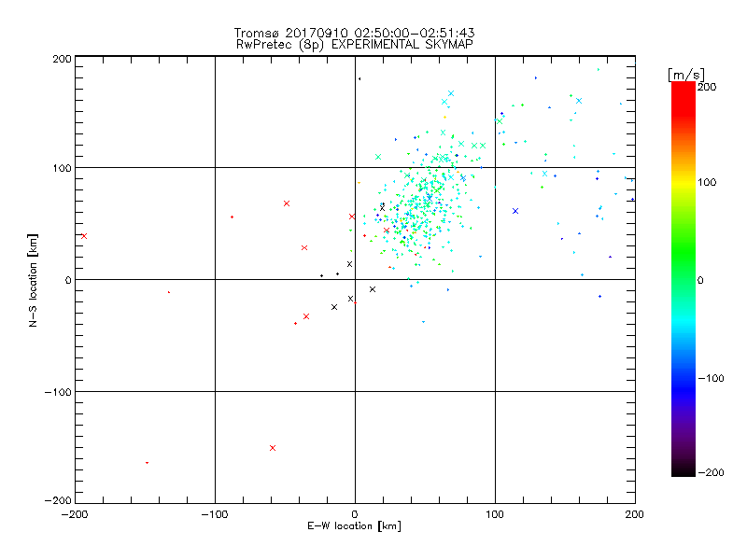Click the '0' tick label on the N-S axis
This screenshot has width=747, height=560.
pyautogui.click(x=68, y=280)
